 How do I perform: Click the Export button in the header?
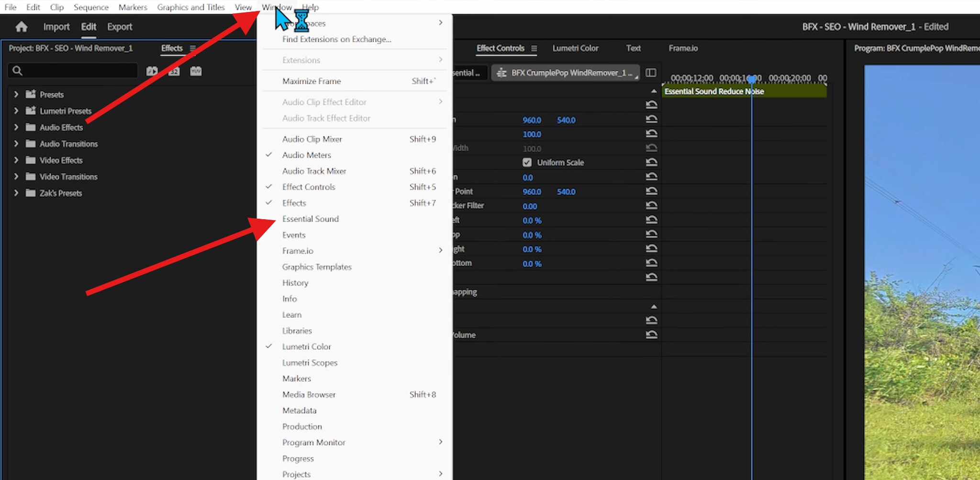(119, 27)
